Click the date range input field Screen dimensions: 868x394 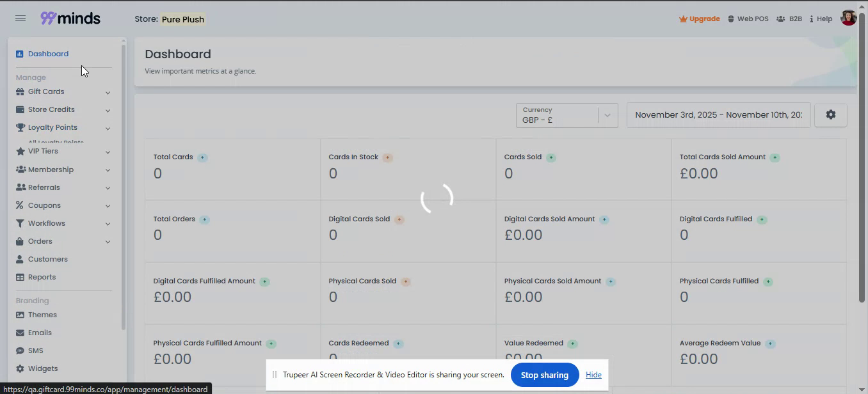pos(718,115)
